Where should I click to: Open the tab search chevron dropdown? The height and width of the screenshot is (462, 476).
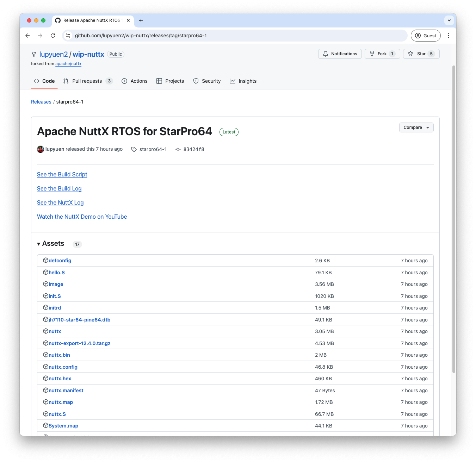click(449, 20)
